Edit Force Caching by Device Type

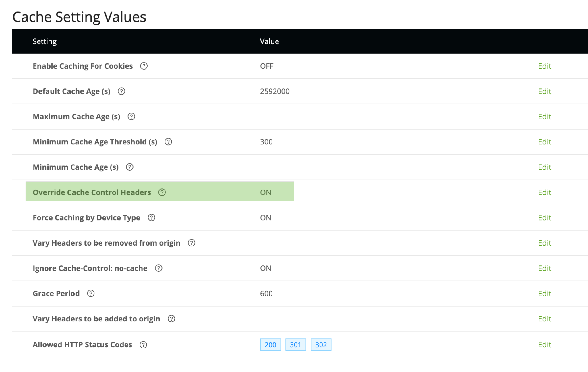544,218
